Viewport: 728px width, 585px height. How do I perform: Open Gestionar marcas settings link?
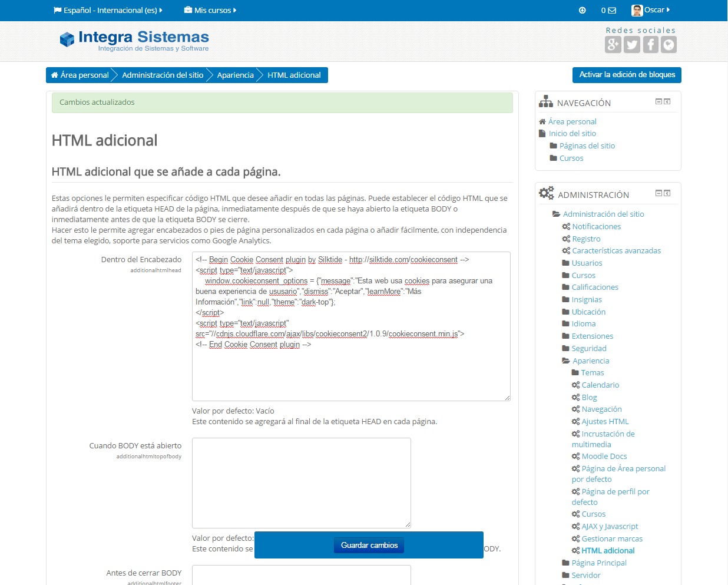click(x=612, y=538)
